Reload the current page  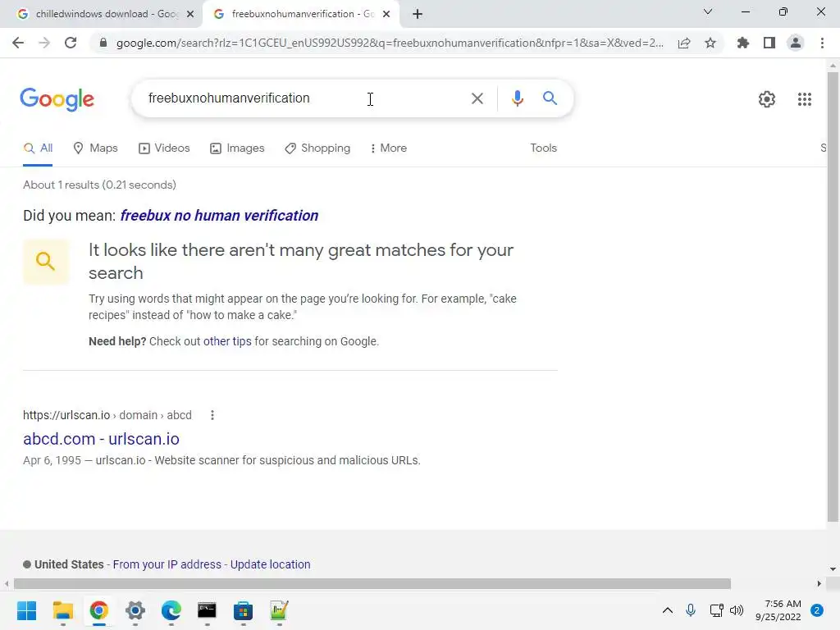[x=71, y=43]
